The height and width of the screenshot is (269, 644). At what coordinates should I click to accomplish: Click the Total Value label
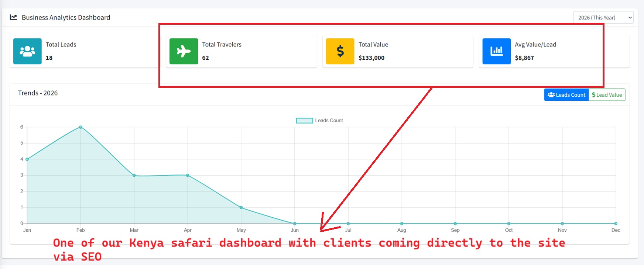(x=373, y=45)
